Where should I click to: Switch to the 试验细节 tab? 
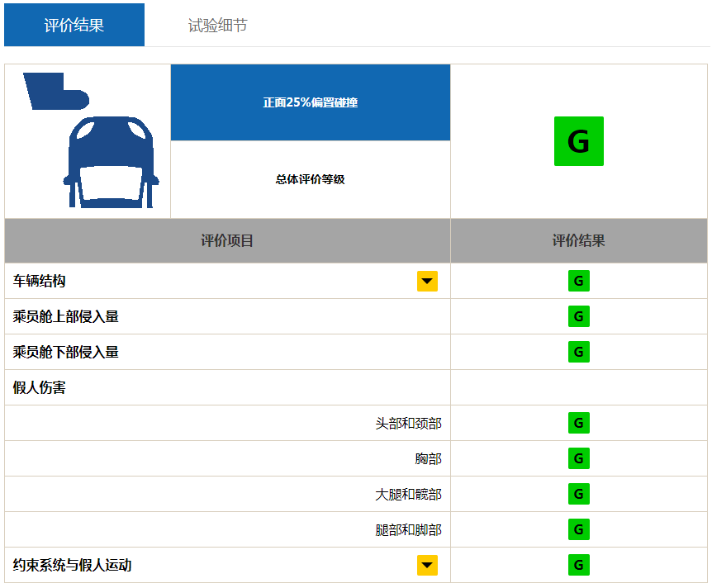(x=217, y=26)
